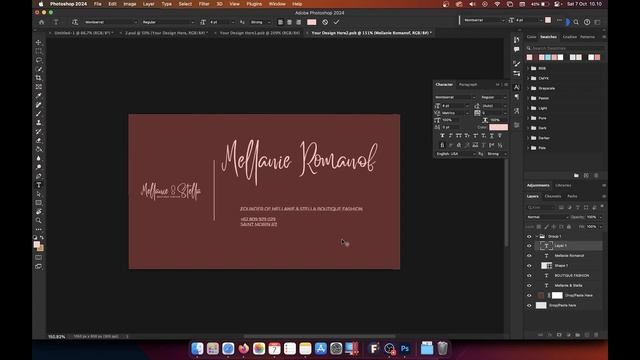Expand the Grayscale swatch folder
The image size is (640, 360).
tap(528, 88)
